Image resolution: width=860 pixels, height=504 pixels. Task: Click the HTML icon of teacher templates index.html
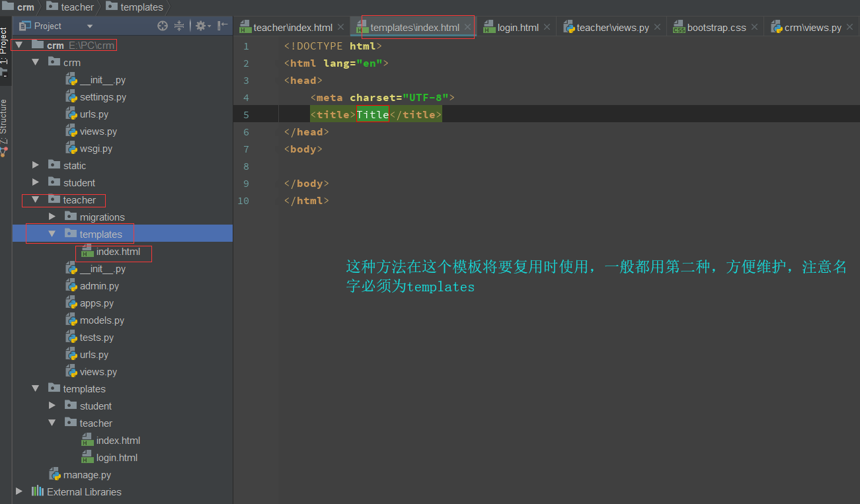pos(87,252)
